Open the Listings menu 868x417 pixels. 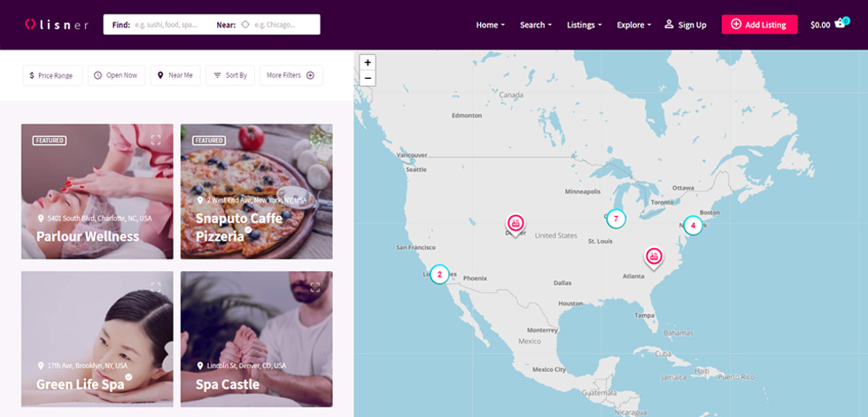click(584, 25)
